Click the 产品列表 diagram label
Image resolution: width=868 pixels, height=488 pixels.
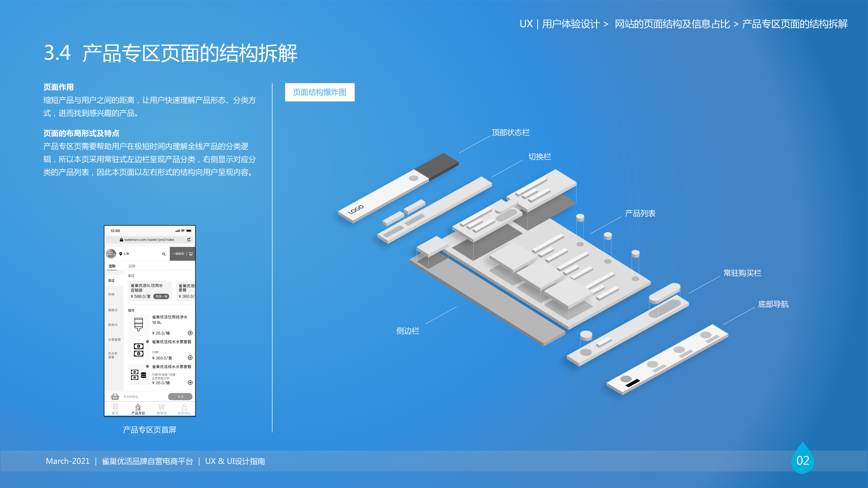click(640, 213)
